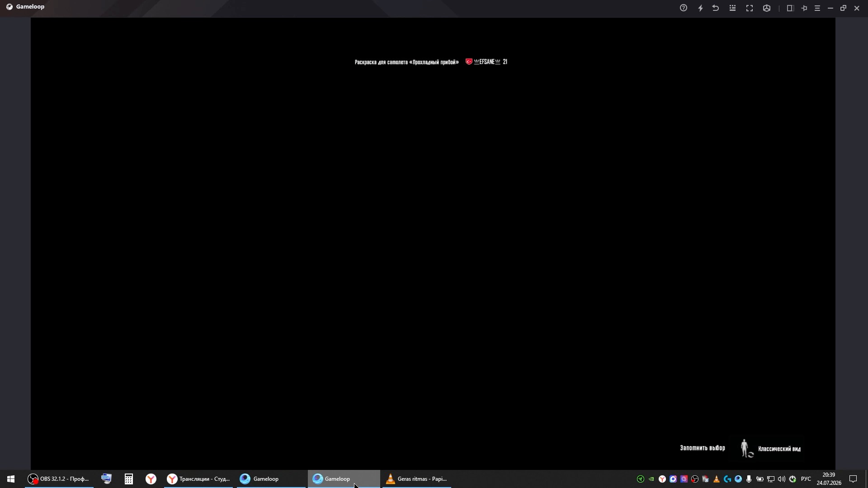Screen dimensions: 868x488
Task: Open the pinned Yandex Browser icon
Action: pyautogui.click(x=151, y=479)
